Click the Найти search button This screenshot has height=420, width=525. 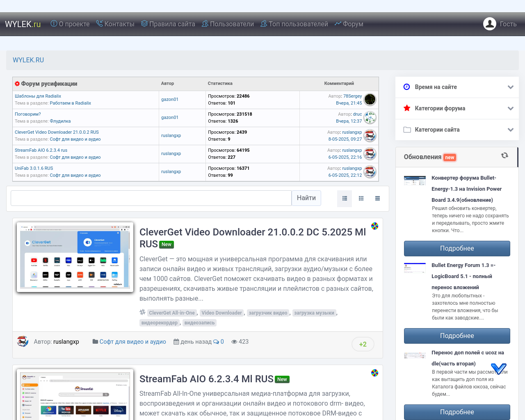(306, 198)
